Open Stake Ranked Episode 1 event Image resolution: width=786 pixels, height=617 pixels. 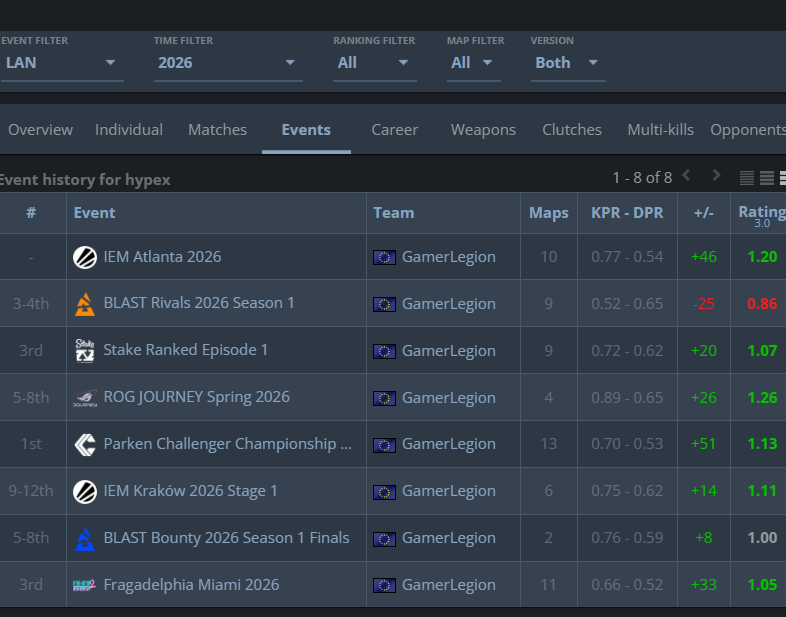pyautogui.click(x=185, y=350)
